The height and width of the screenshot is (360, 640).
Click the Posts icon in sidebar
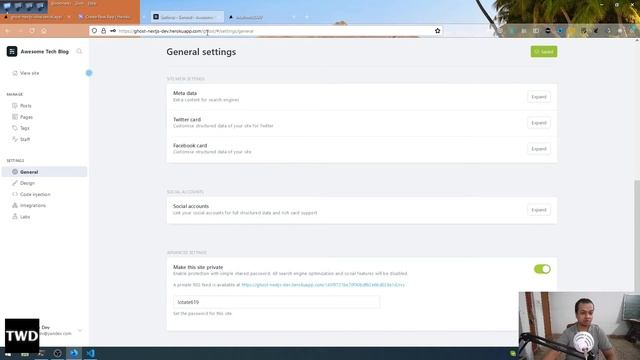pos(15,106)
